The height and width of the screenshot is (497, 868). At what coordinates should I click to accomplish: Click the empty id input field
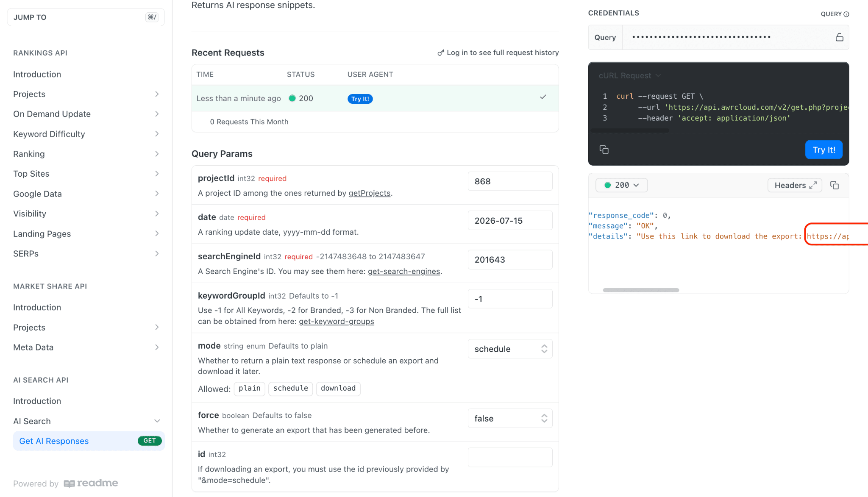pos(510,457)
